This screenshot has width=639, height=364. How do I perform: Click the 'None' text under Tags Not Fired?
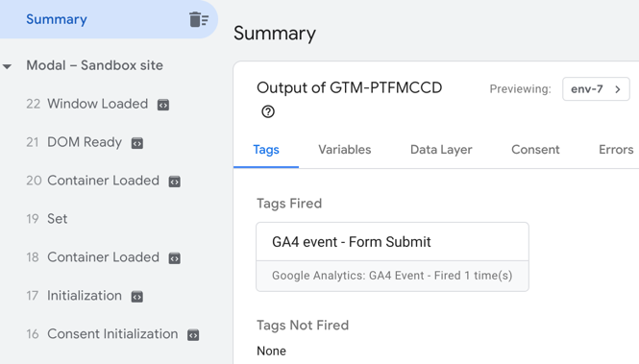point(271,351)
